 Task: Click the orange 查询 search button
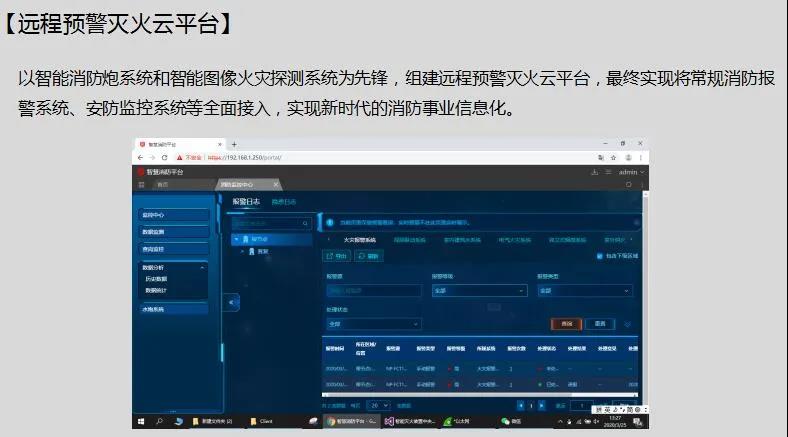click(x=566, y=324)
